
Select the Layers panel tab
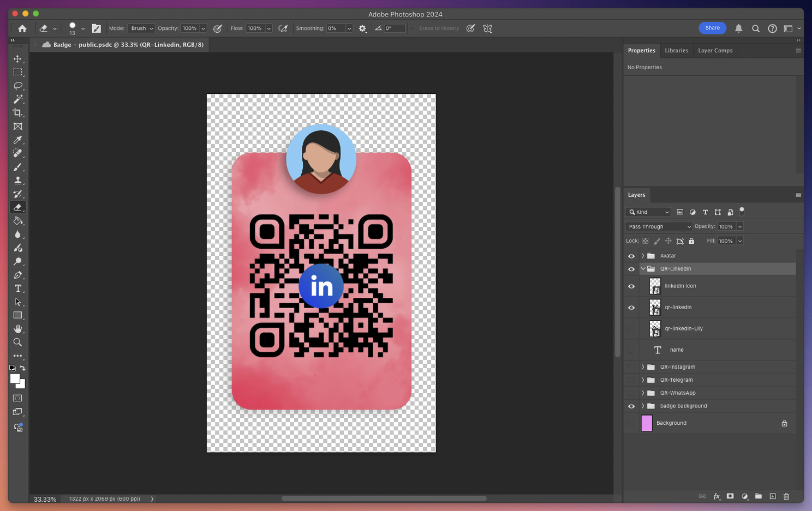coord(636,195)
